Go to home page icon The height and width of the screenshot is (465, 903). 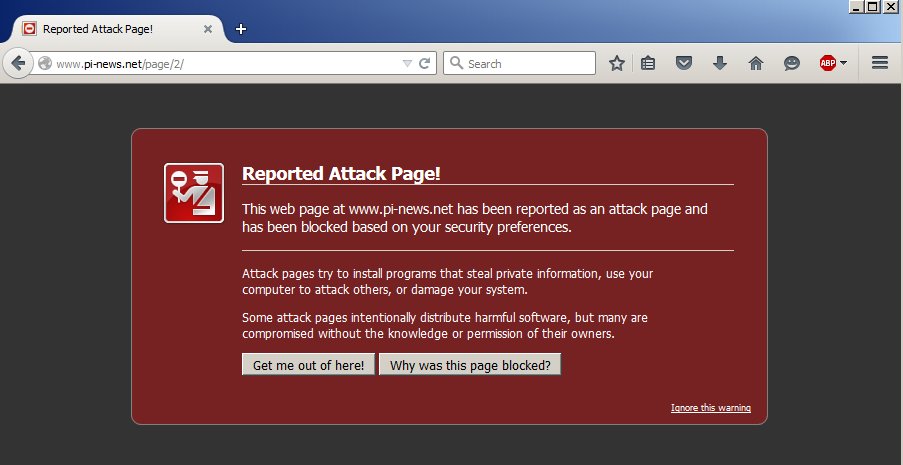pos(756,63)
